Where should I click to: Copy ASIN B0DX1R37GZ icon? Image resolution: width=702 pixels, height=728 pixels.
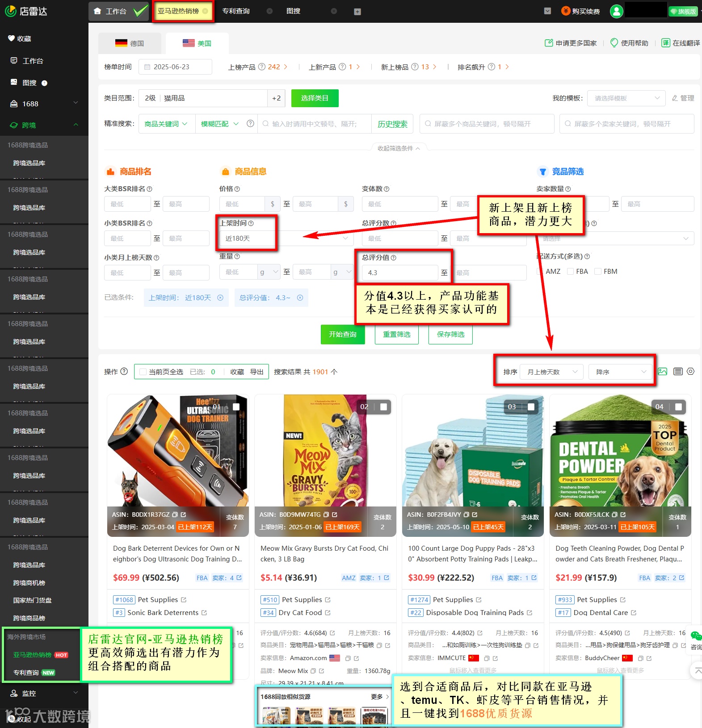[x=175, y=515]
